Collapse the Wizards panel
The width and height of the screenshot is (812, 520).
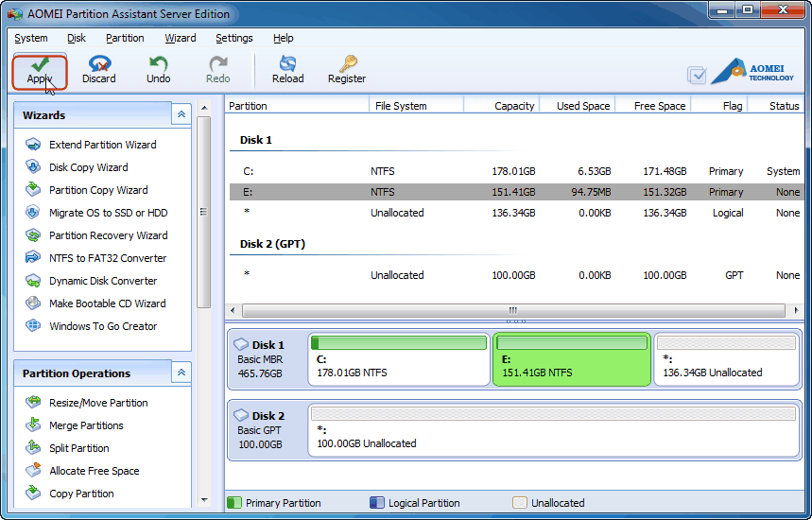[x=181, y=114]
